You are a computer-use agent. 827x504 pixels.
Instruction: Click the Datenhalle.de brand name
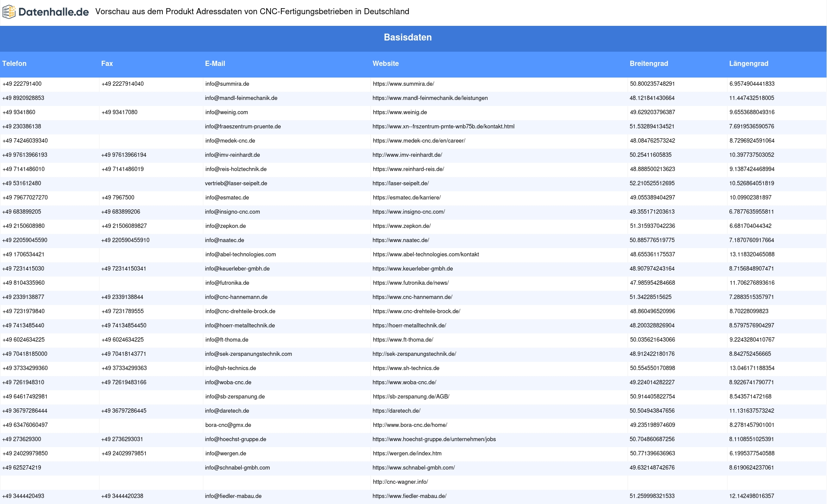click(54, 12)
